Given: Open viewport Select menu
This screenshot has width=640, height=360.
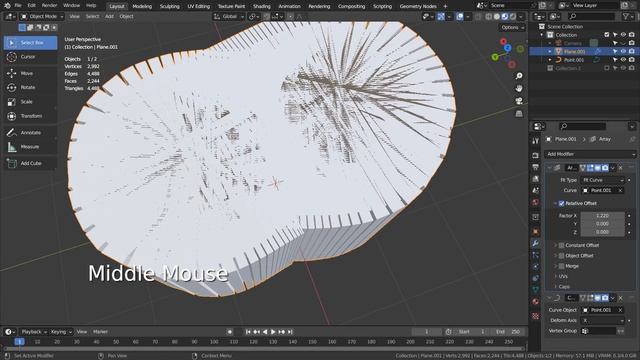Looking at the screenshot, I should point(92,17).
